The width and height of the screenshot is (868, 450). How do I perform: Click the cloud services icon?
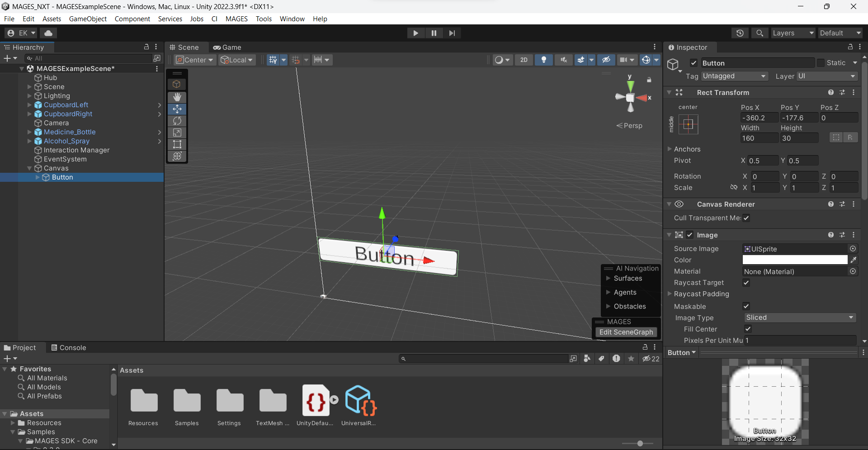48,33
